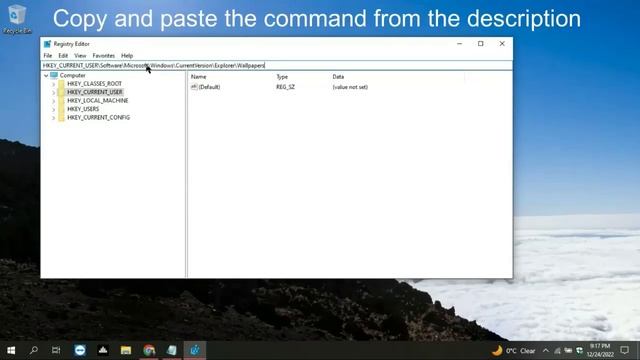
Task: Open the Action Center notifications
Action: (x=624, y=350)
